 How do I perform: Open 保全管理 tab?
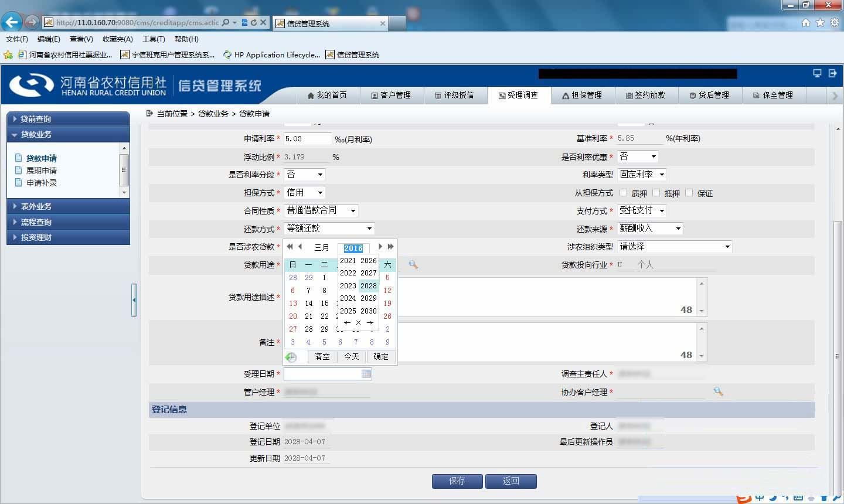point(774,95)
